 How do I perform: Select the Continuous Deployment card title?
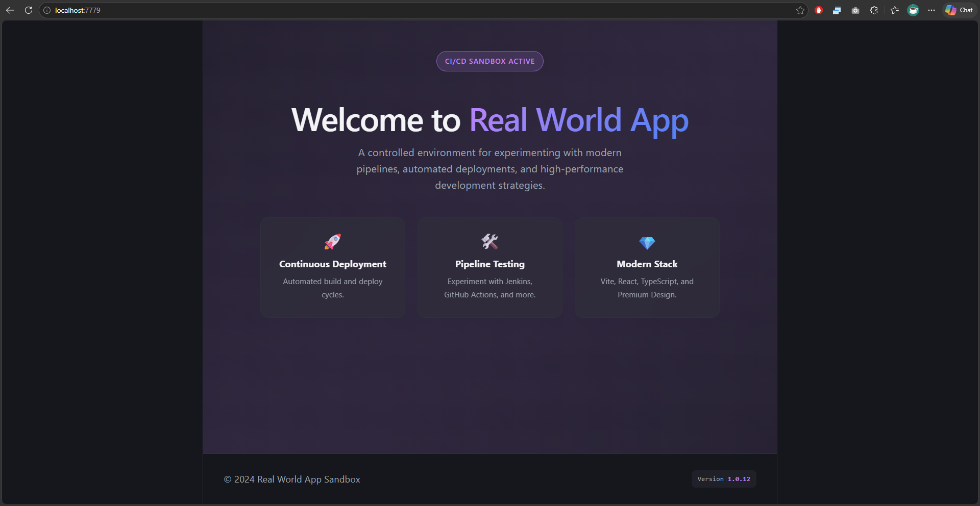[333, 264]
